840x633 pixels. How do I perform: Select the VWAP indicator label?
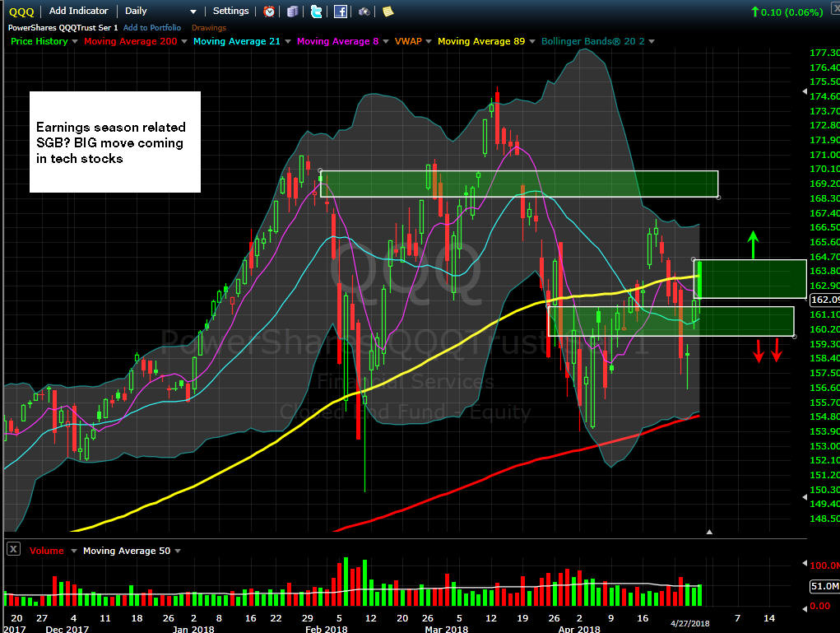(408, 41)
